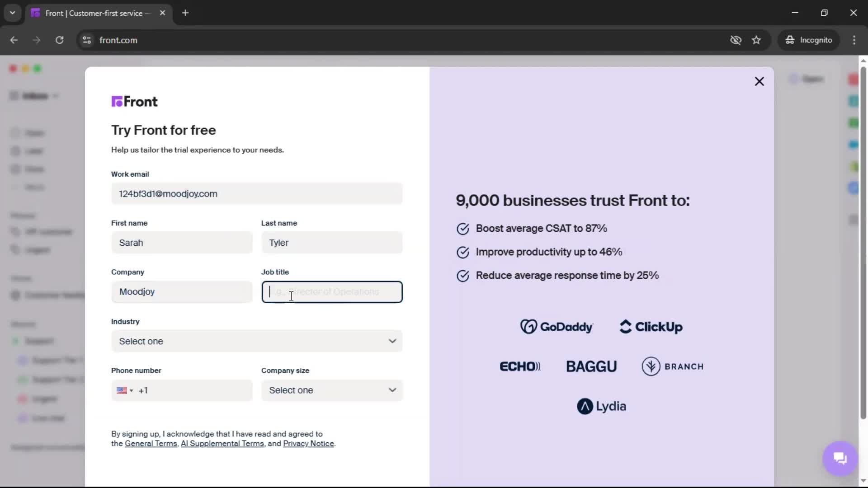The height and width of the screenshot is (488, 868).
Task: View the Privacy Notice
Action: coord(308,444)
